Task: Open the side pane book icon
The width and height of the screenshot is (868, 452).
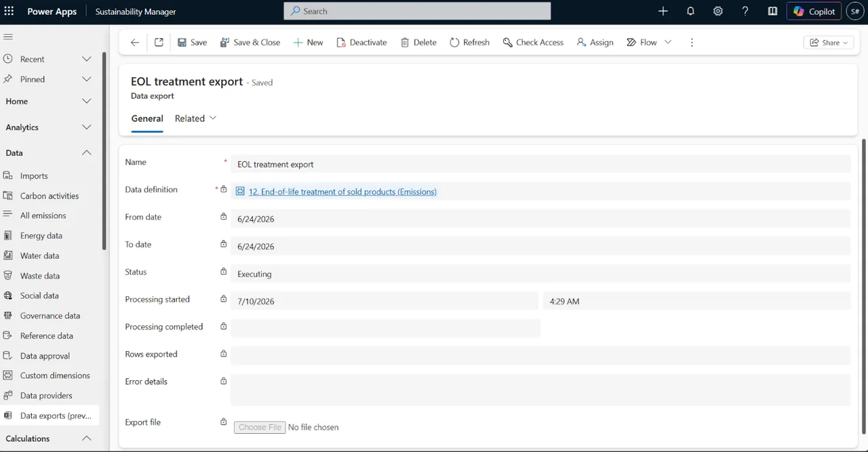Action: click(772, 12)
